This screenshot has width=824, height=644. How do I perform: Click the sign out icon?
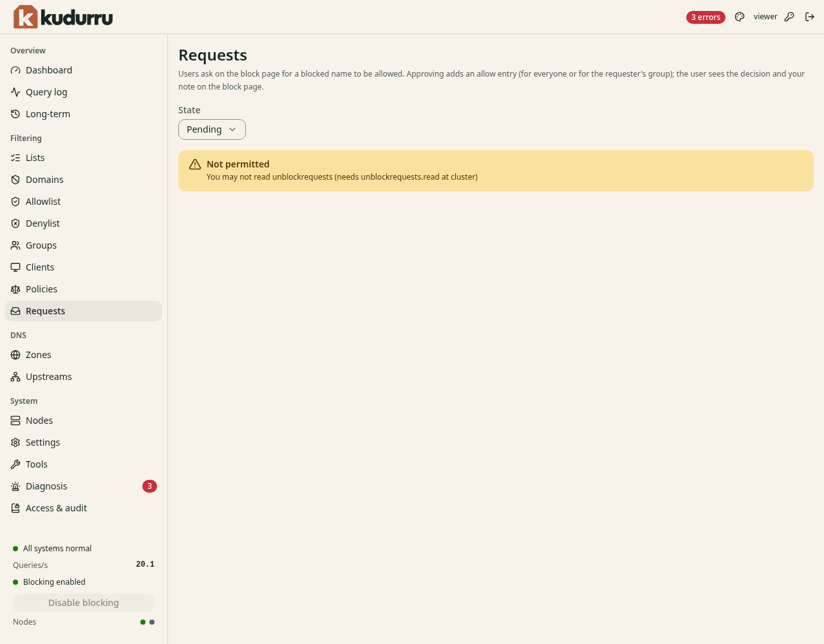(x=810, y=17)
